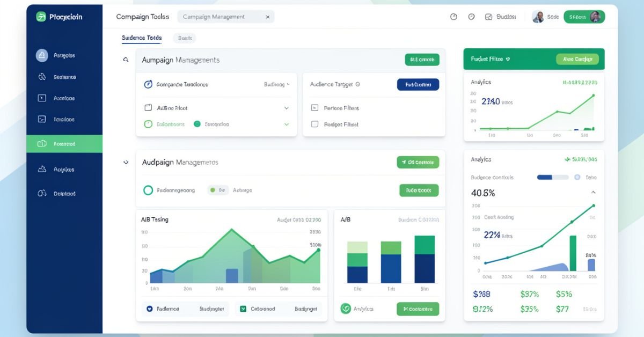Click the sidebar icon beside "Teiolioos"

click(42, 119)
